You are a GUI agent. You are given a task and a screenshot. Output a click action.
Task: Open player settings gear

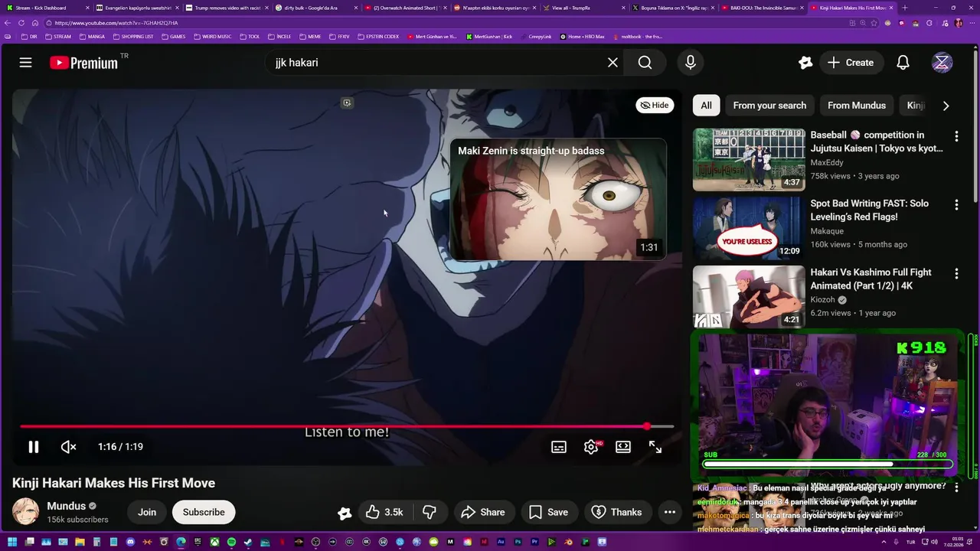coord(591,447)
